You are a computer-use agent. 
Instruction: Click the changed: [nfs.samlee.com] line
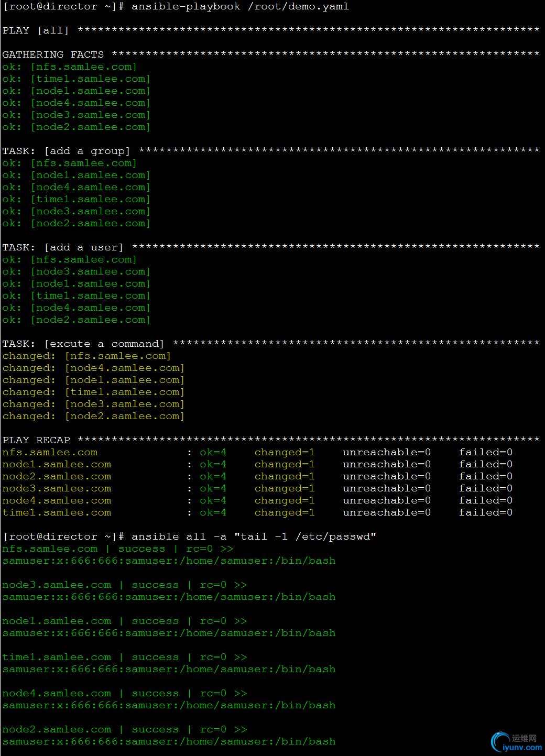tap(86, 356)
